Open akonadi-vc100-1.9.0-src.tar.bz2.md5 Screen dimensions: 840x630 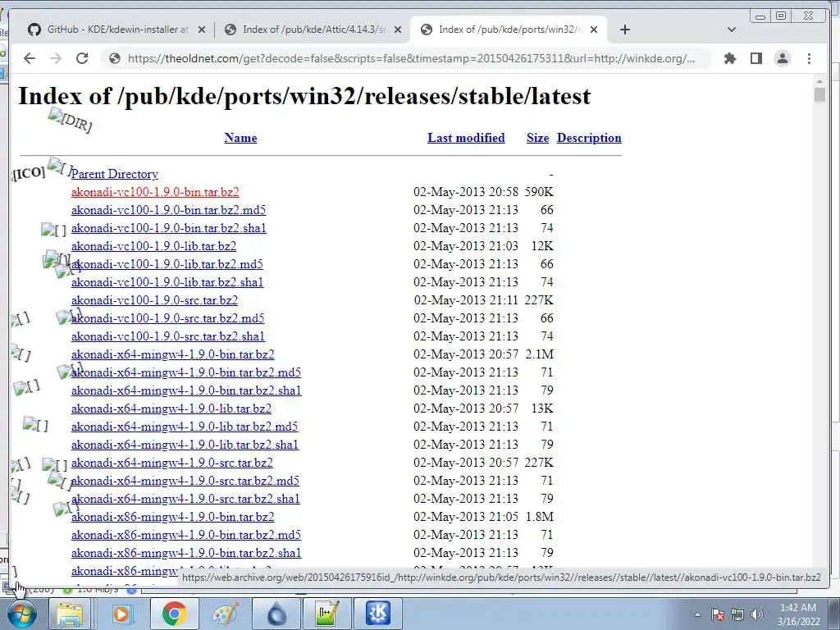click(167, 318)
